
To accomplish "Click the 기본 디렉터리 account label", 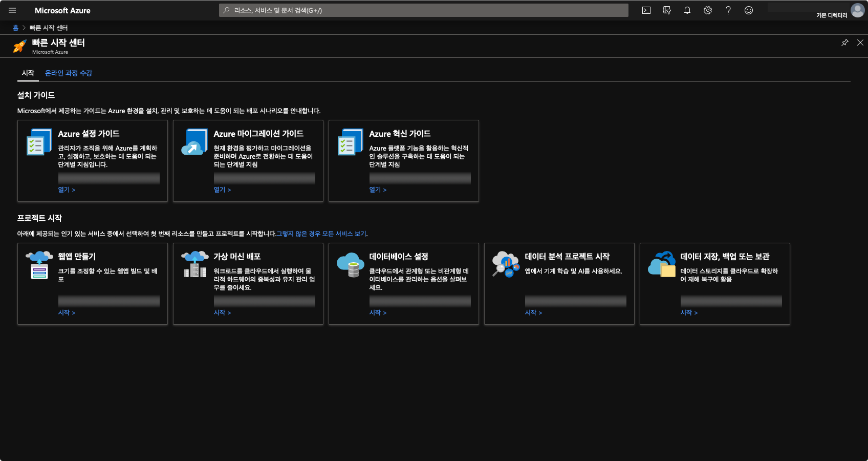I will point(832,15).
